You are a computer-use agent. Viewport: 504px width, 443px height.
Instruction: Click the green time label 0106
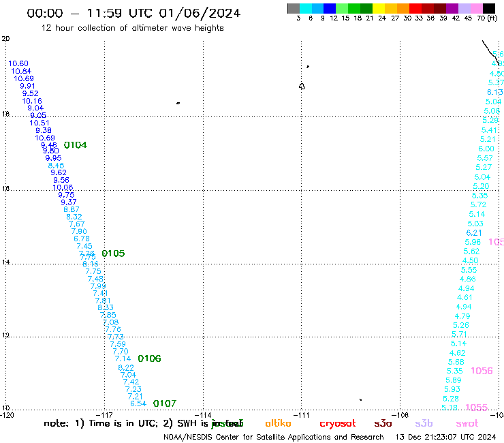coord(149,358)
